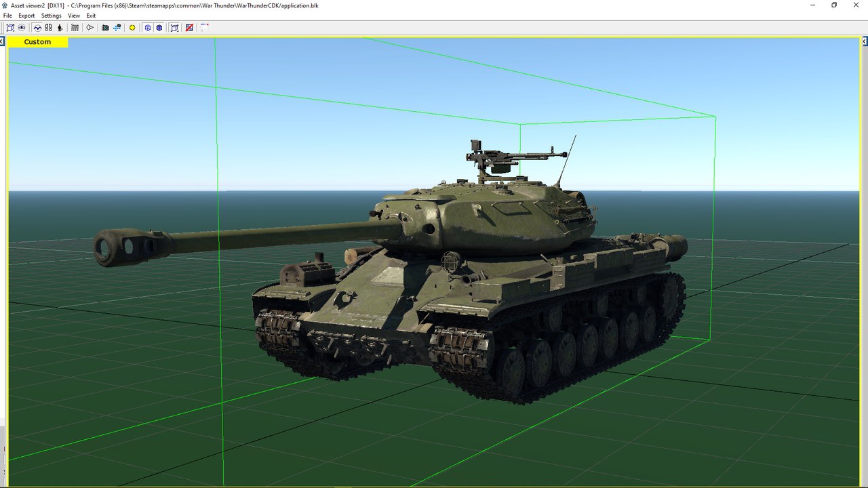The width and height of the screenshot is (868, 488).
Task: Click the Exit menu item
Action: (x=91, y=16)
